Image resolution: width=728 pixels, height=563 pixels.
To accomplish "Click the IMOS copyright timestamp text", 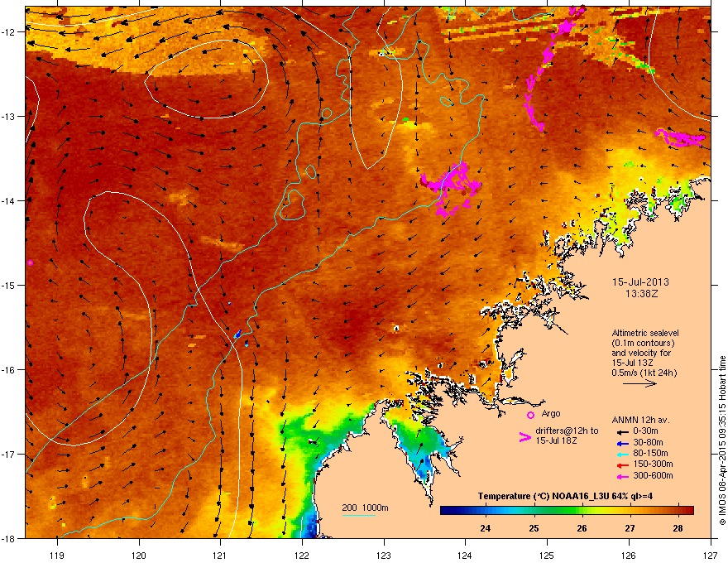I will click(722, 440).
